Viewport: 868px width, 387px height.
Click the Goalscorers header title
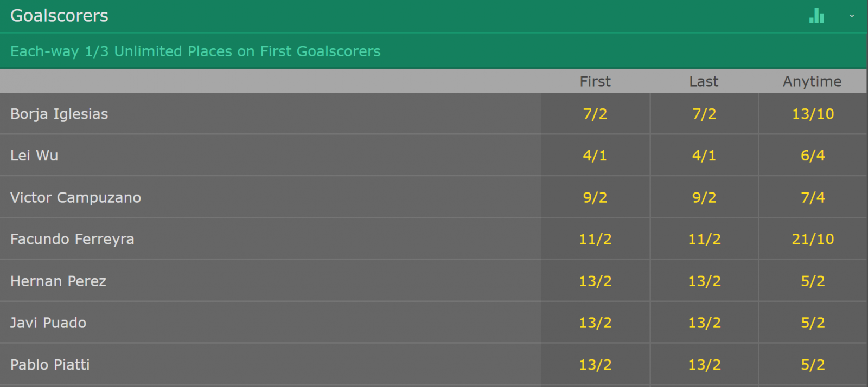click(x=60, y=16)
